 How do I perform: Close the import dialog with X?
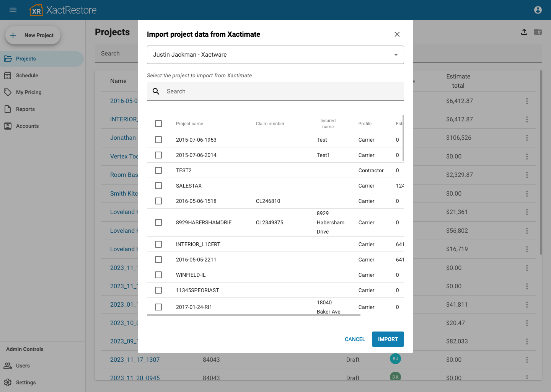pos(397,34)
